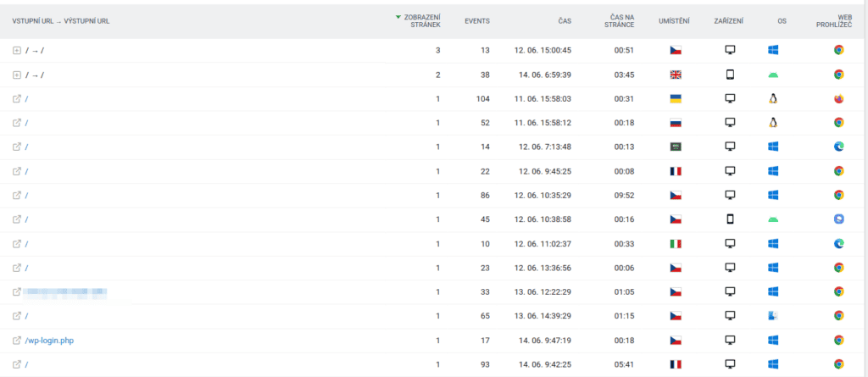Expand the row with 38 events

pos(16,75)
